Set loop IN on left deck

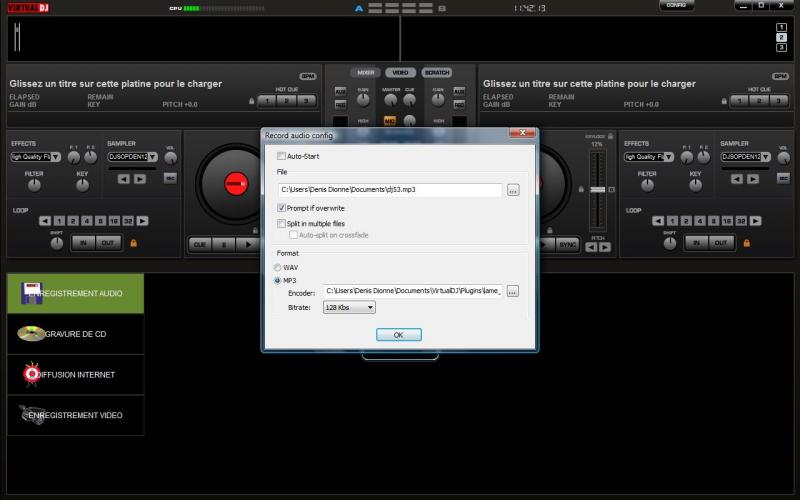point(84,243)
